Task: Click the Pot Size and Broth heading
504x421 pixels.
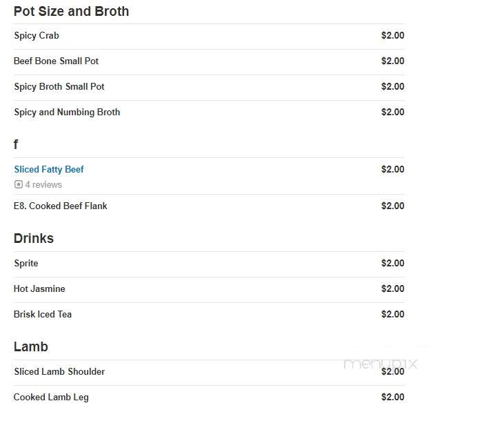Action: (71, 12)
